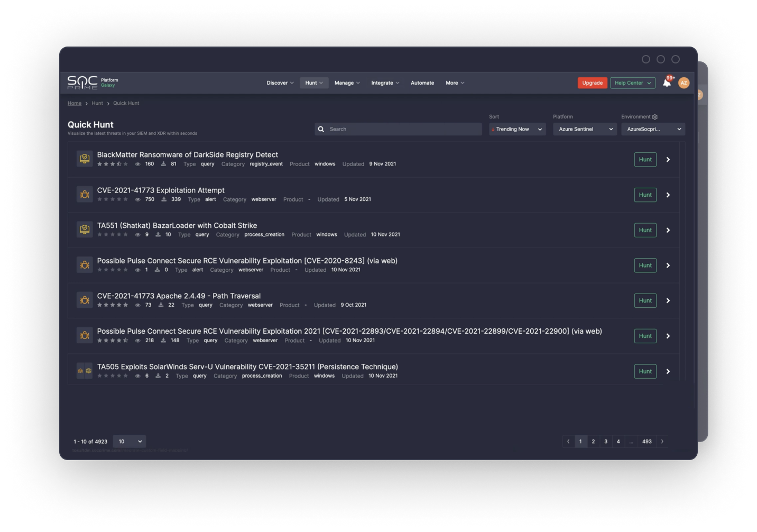
Task: Hunt the Possible Pulse Connect Secure CVE-2020-8243 rule
Action: pyautogui.click(x=645, y=265)
